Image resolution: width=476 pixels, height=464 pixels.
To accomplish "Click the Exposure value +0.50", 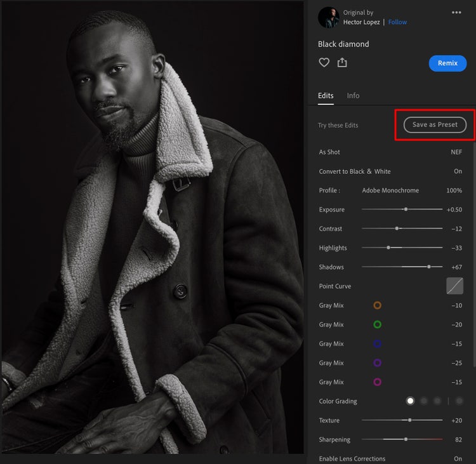I will click(454, 209).
